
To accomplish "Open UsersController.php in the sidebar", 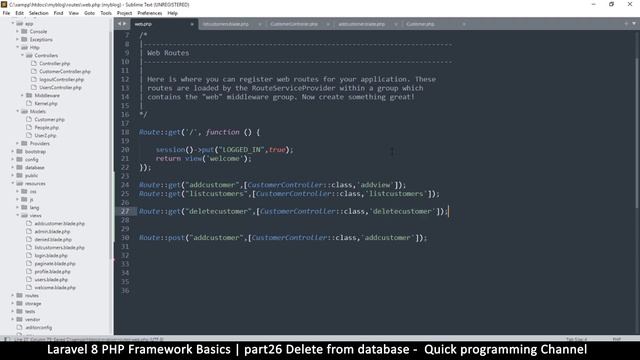I will pos(60,87).
